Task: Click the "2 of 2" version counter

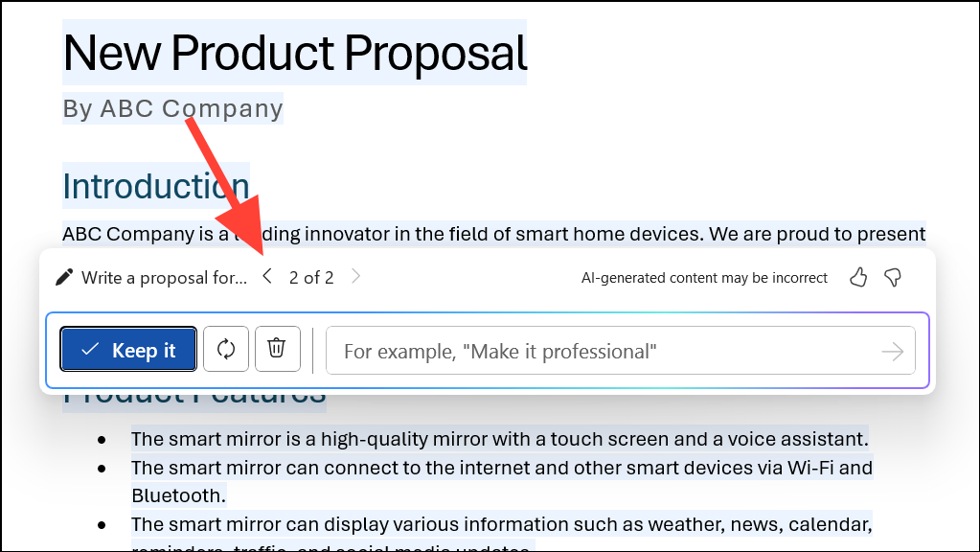Action: point(311,277)
